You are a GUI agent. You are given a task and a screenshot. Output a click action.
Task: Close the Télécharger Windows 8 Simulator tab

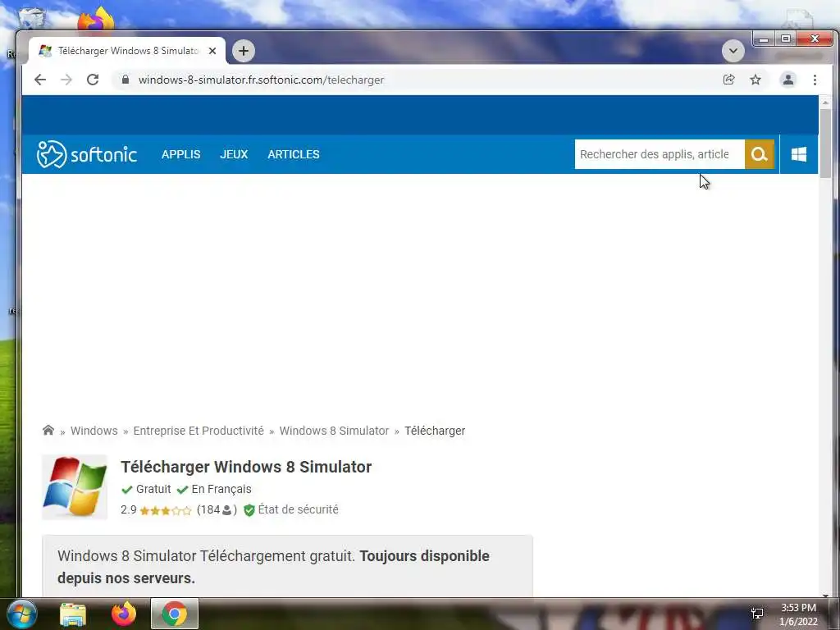pyautogui.click(x=212, y=51)
